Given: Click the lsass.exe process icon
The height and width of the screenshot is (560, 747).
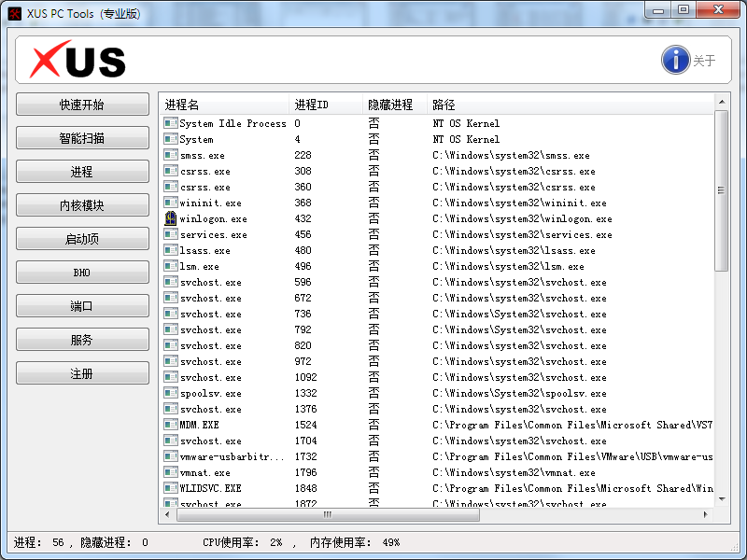Looking at the screenshot, I should pos(170,250).
